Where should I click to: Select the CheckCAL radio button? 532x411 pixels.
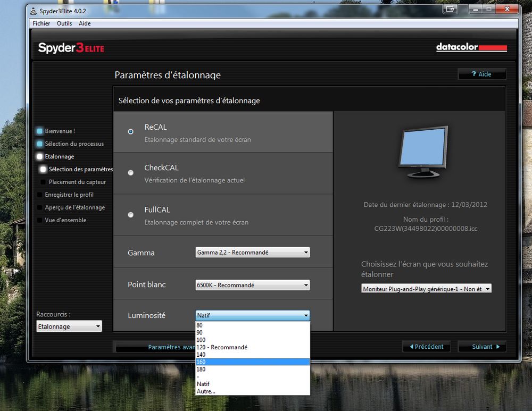(131, 173)
